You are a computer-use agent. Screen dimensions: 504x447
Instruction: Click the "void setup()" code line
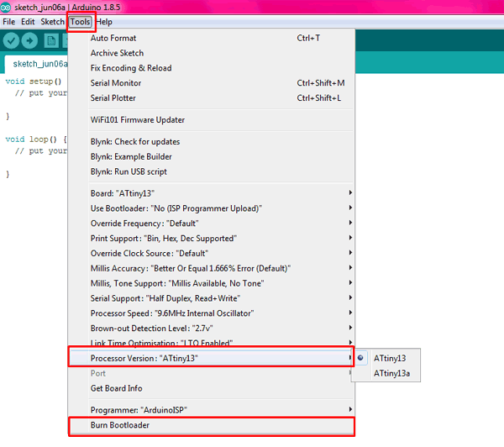(x=33, y=82)
